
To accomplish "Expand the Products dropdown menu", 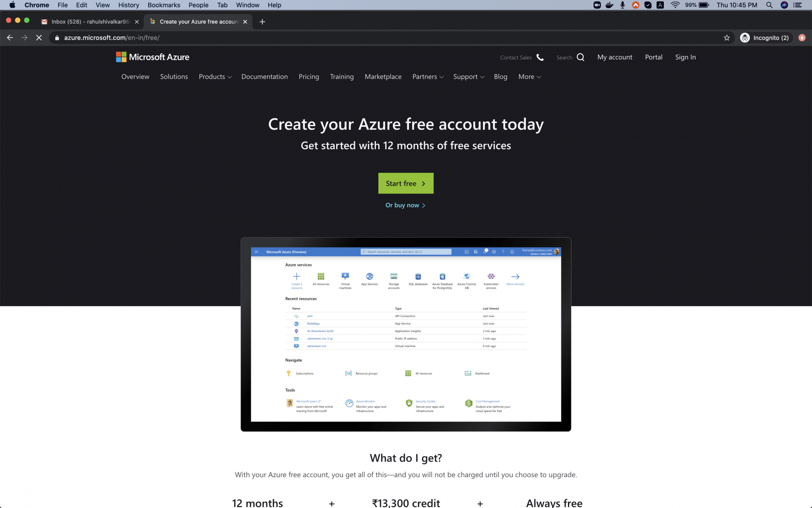I will pos(214,76).
